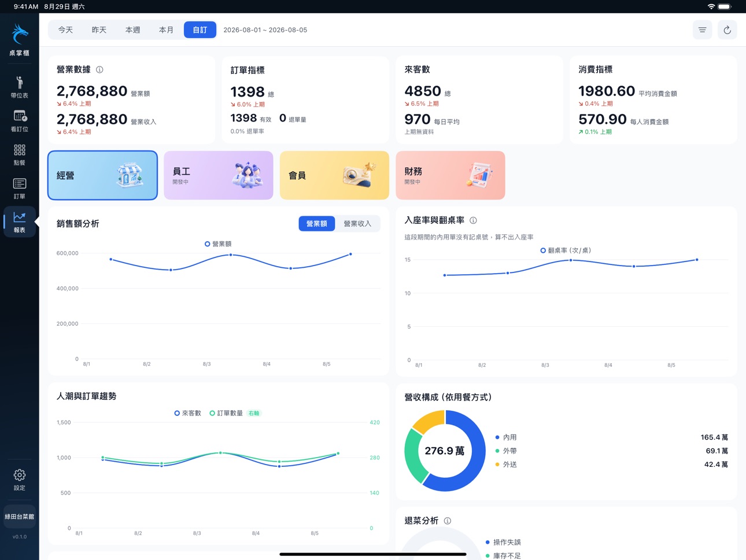Toggle the 翻桌率 (次/桌) legend series
Viewport: 746px width, 560px height.
[566, 250]
